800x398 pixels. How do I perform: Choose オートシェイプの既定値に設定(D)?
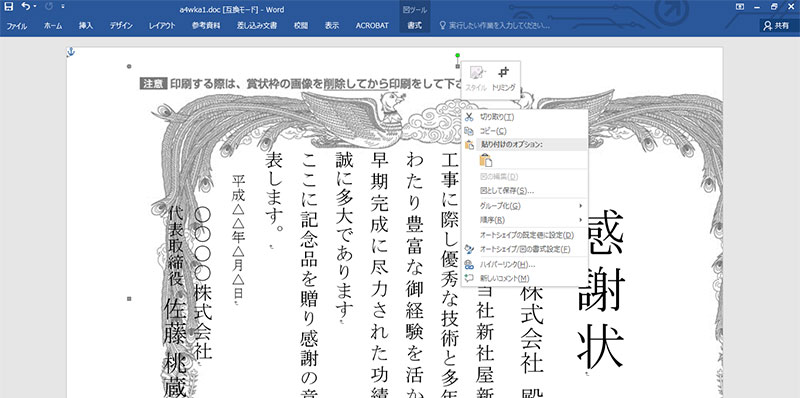coord(524,235)
